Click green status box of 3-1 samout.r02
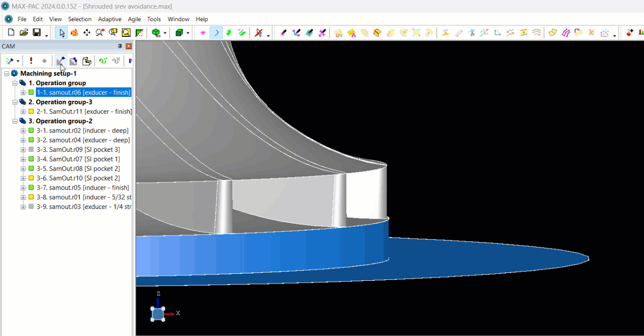This screenshot has height=336, width=644. tap(31, 131)
